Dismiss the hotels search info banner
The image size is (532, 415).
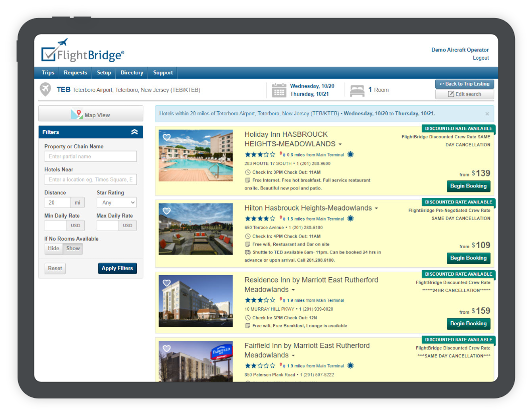487,114
